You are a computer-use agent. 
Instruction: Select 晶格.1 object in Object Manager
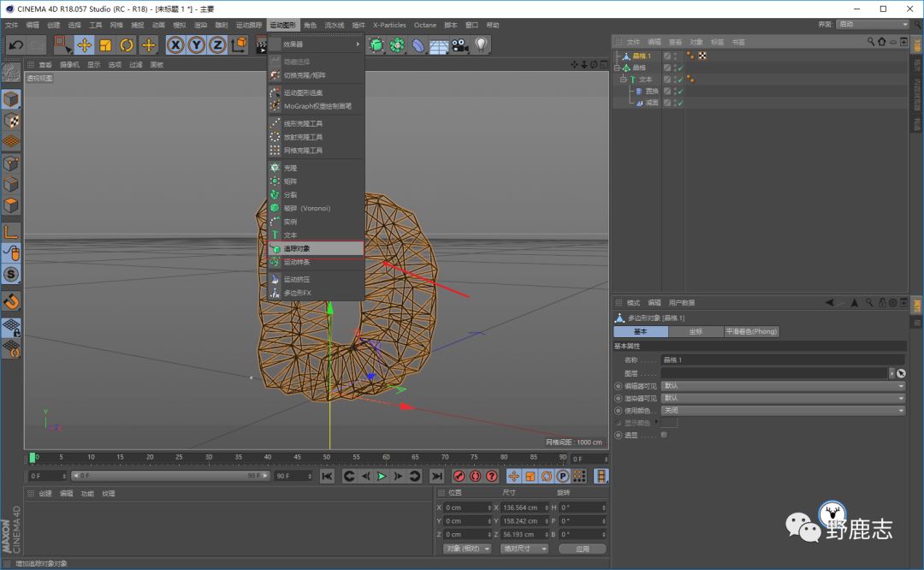[641, 56]
